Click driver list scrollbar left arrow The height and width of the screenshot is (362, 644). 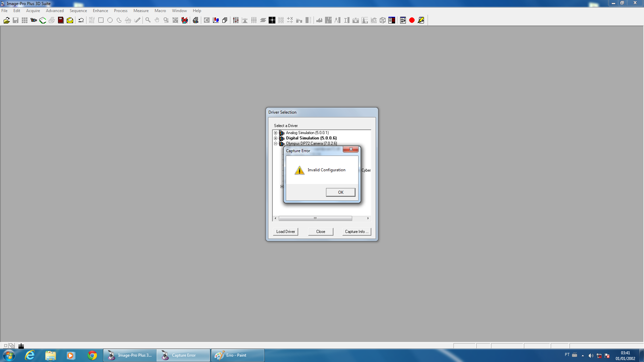pos(275,219)
